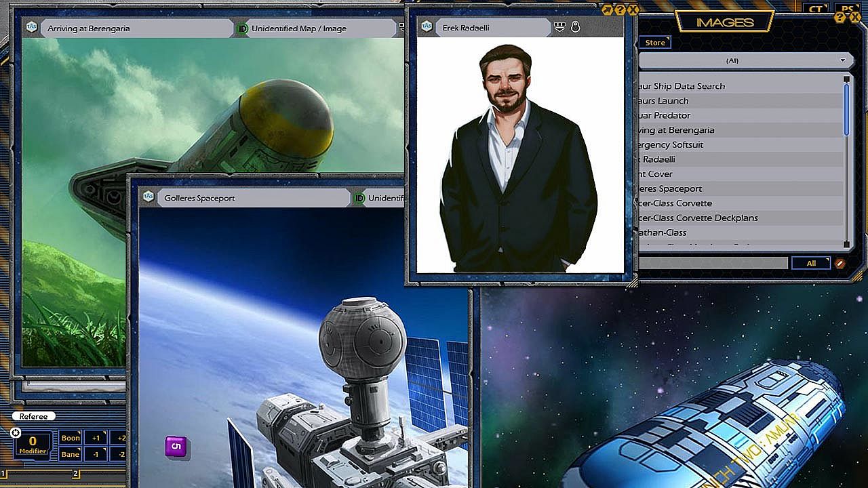Click the Erek Radaelli portrait image
Screen dimensions: 868x488
[520, 156]
